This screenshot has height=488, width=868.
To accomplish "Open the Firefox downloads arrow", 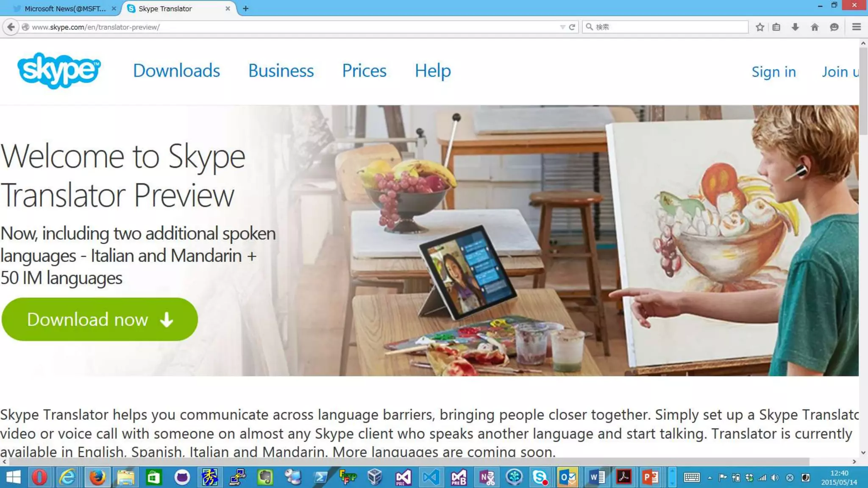I will pos(795,27).
